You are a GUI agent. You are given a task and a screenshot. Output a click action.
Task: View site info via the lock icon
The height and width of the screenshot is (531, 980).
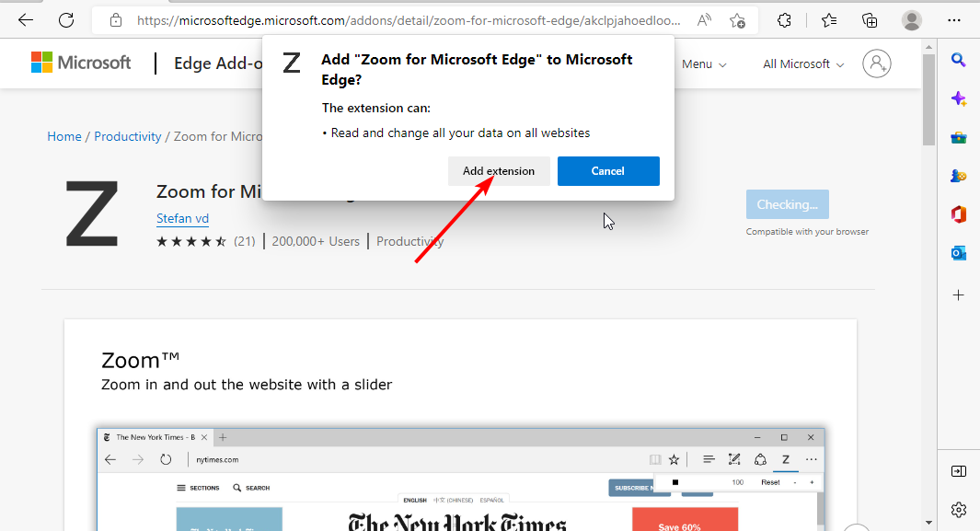116,20
